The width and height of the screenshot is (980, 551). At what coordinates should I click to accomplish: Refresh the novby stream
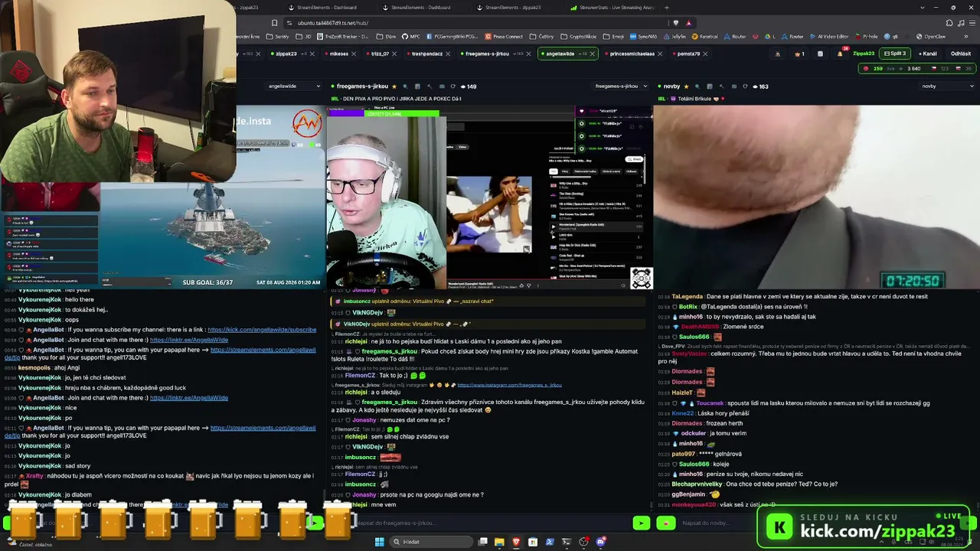click(746, 86)
